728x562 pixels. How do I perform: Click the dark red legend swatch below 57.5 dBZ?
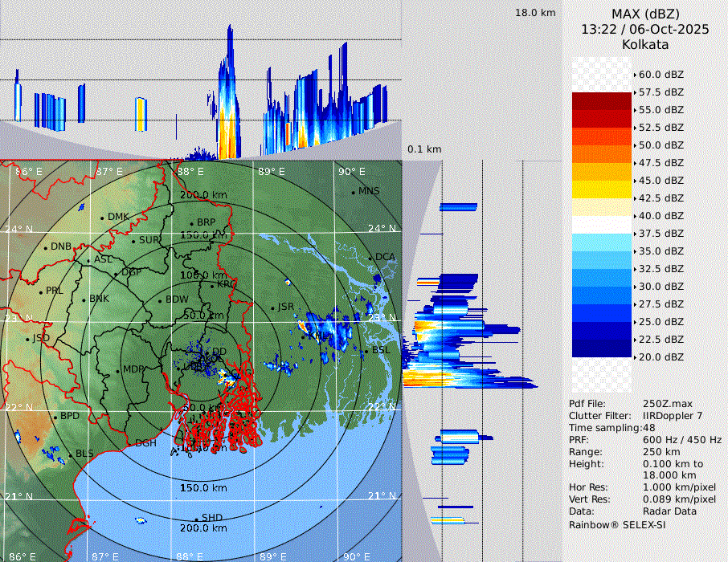coord(601,101)
